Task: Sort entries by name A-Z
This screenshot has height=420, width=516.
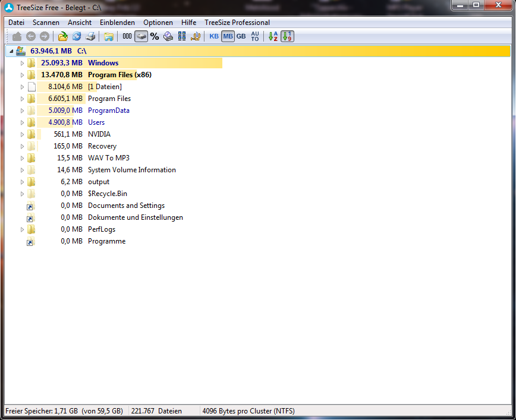Action: 273,36
